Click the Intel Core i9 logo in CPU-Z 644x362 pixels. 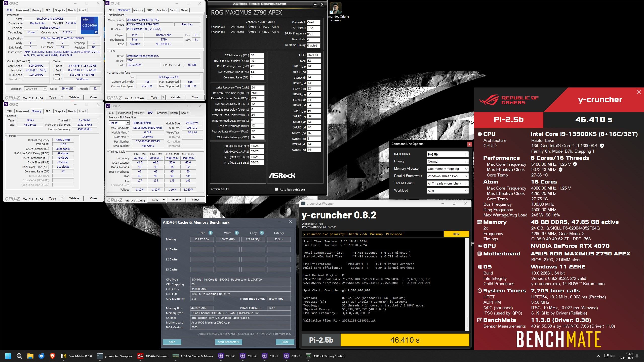click(x=90, y=25)
